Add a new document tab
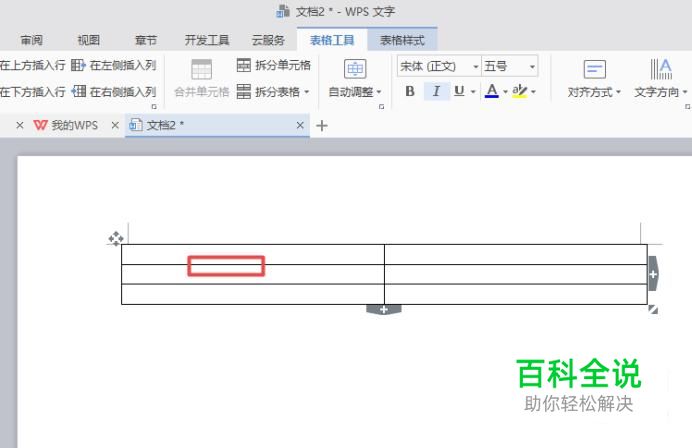Image resolution: width=692 pixels, height=448 pixels. coord(322,126)
